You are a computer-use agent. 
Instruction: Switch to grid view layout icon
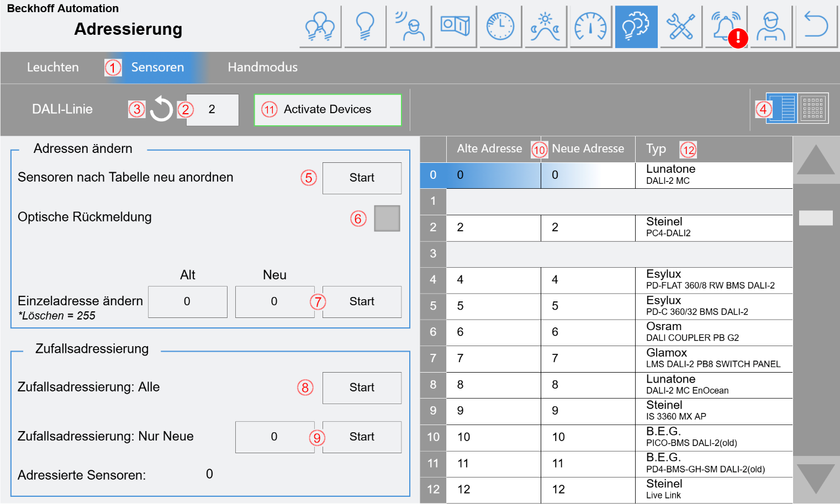813,108
